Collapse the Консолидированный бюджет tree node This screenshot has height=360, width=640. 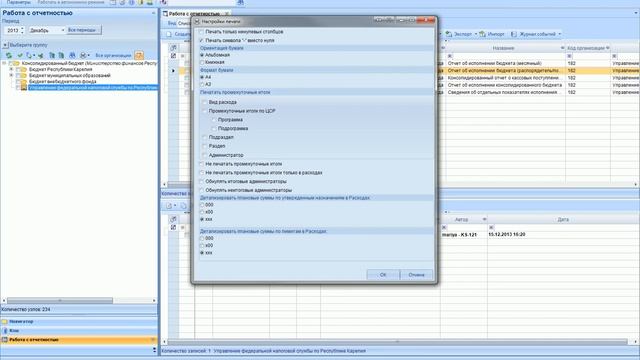pyautogui.click(x=4, y=63)
